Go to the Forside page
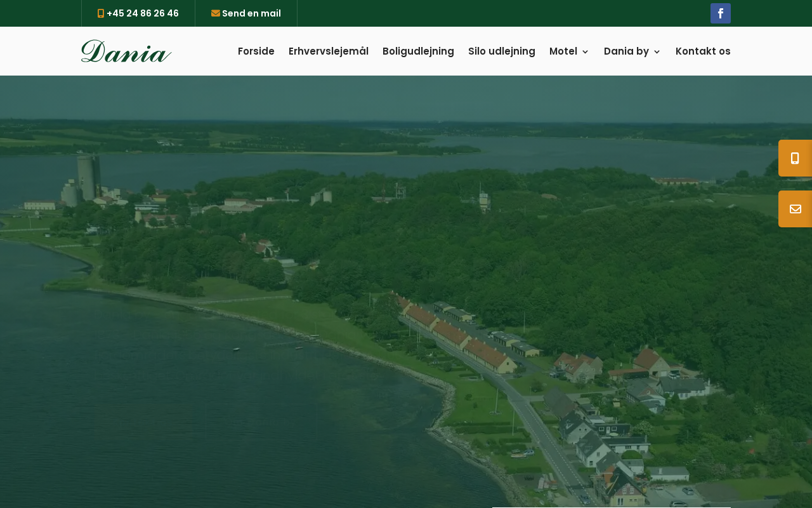 [256, 51]
